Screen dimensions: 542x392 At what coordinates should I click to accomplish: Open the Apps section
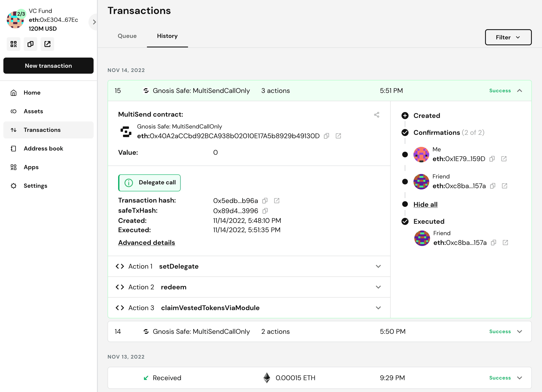click(x=48, y=167)
